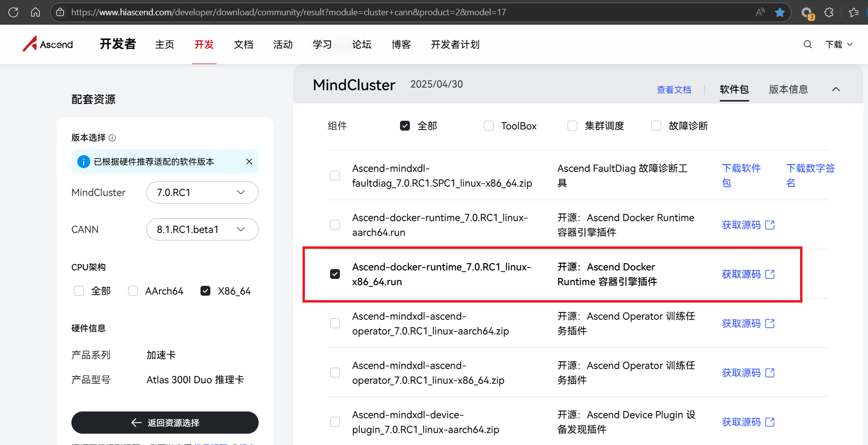Open 获取源码 link for device-plugin aarch64.zip

tap(748, 422)
